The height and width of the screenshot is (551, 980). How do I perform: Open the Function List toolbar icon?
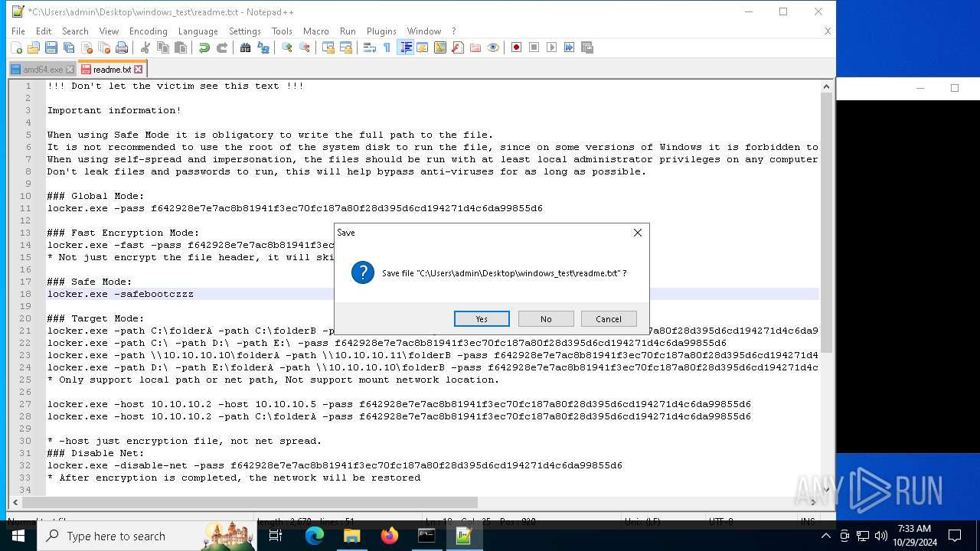click(457, 47)
